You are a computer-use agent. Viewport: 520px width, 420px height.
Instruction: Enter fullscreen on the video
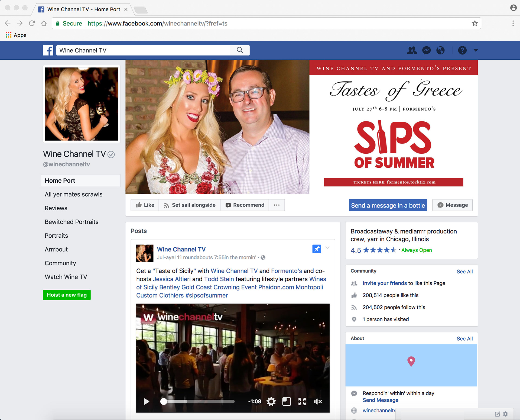click(x=302, y=401)
